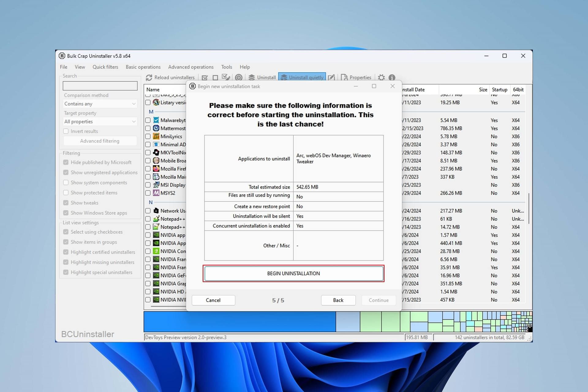The width and height of the screenshot is (588, 392).
Task: Click the Mattermost app icon in list
Action: (156, 128)
